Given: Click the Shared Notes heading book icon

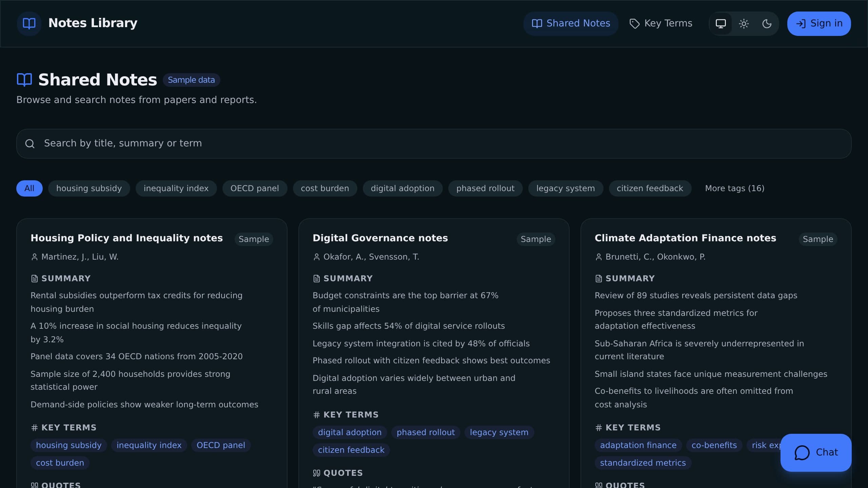Looking at the screenshot, I should pyautogui.click(x=24, y=80).
